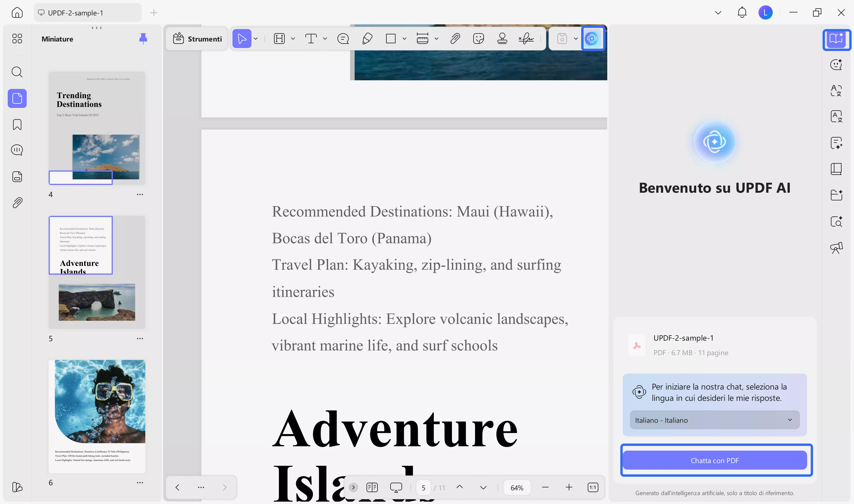Toggle the pin on the Miniature panel
The height and width of the screenshot is (504, 854).
pos(143,39)
